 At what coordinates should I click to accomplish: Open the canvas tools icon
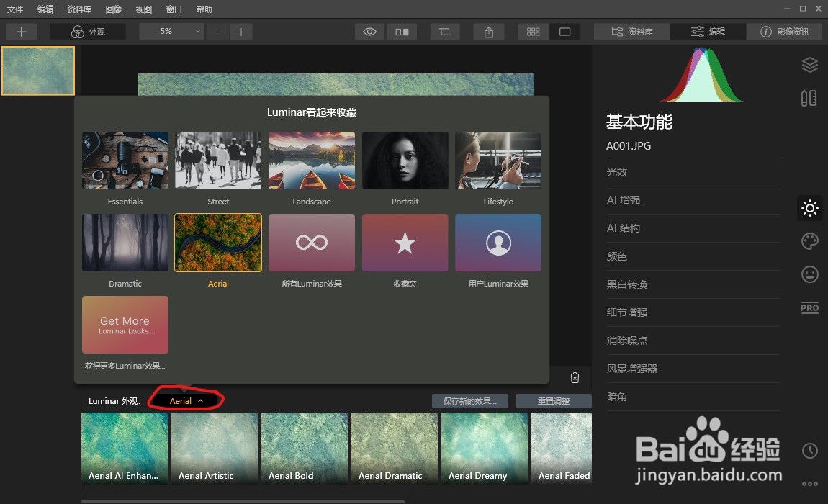tap(809, 98)
